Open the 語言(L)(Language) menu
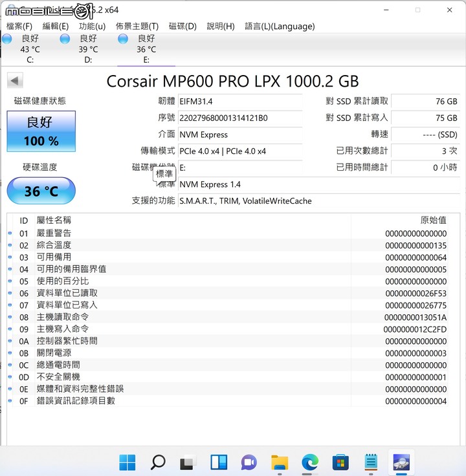The height and width of the screenshot is (476, 466). [280, 27]
